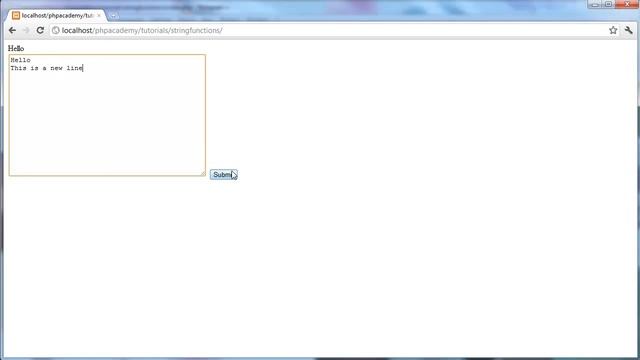The height and width of the screenshot is (360, 640).
Task: Open a new tab with the new tab button
Action: [113, 16]
